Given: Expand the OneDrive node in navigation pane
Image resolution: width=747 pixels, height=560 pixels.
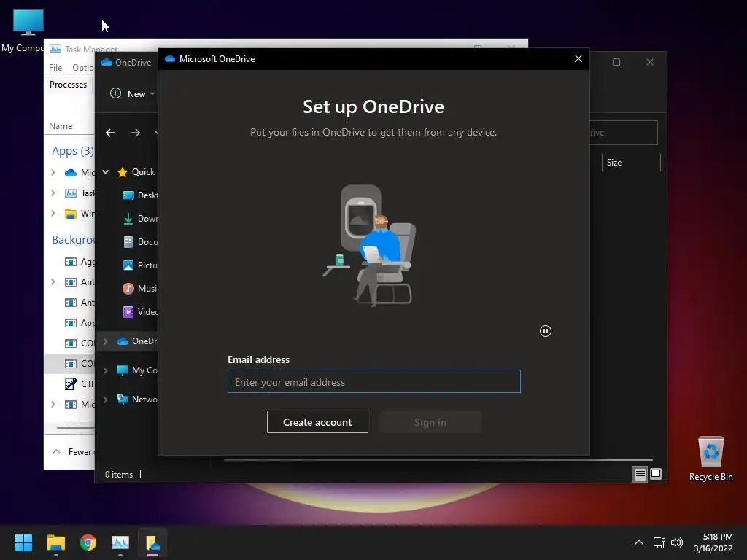Looking at the screenshot, I should click(x=105, y=341).
